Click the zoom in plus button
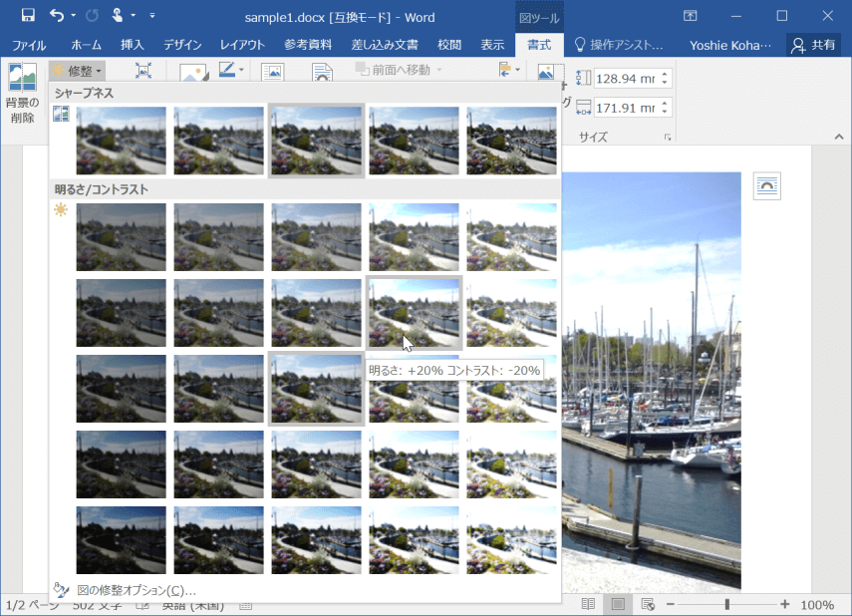 tap(784, 604)
